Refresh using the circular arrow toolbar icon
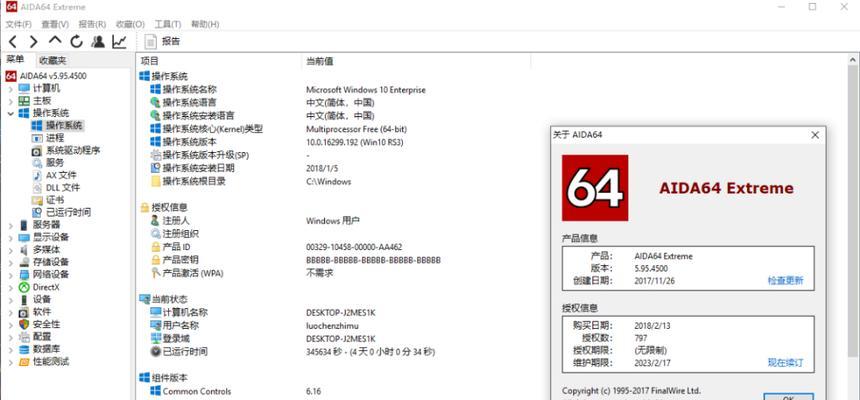The image size is (860, 400). click(x=76, y=41)
